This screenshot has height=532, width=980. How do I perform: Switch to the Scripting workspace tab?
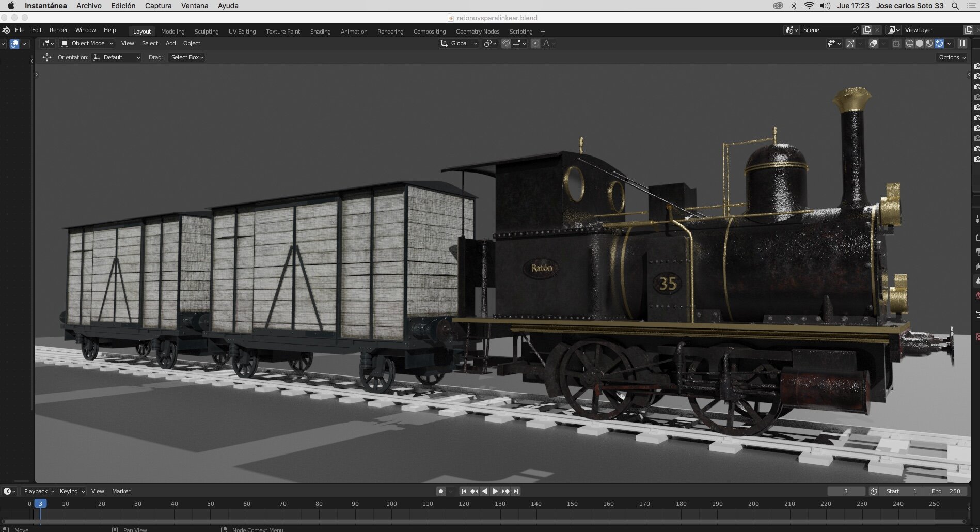(x=521, y=32)
